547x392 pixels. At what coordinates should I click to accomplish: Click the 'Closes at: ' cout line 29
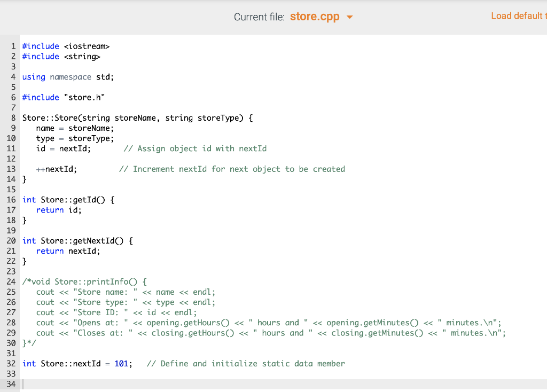tap(271, 333)
